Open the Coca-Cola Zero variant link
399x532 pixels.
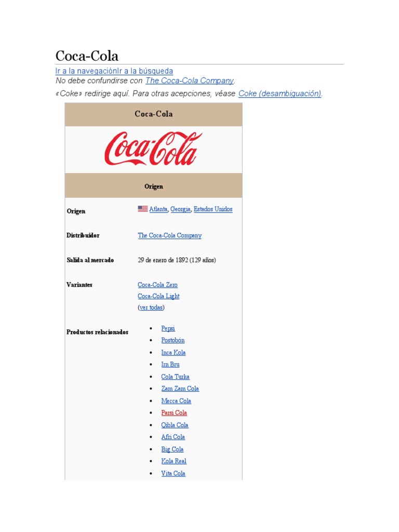(157, 285)
